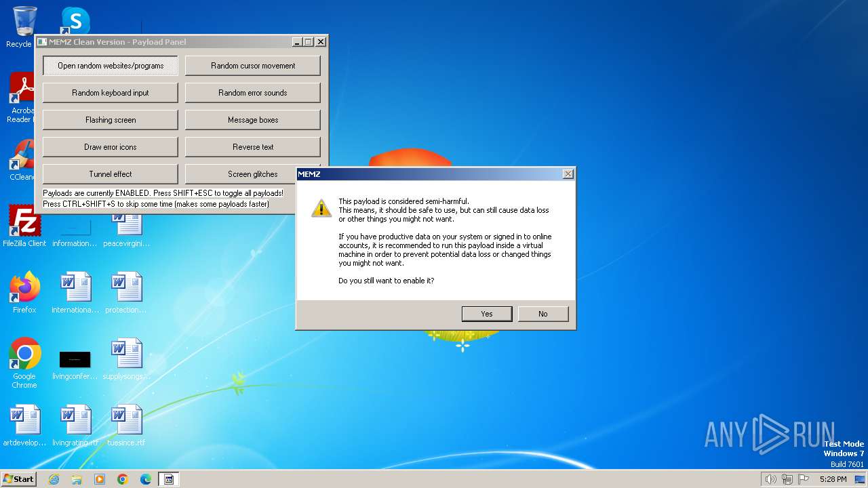Screen dimensions: 868x488
Task: Toggle Draw error icons payload
Action: click(111, 147)
